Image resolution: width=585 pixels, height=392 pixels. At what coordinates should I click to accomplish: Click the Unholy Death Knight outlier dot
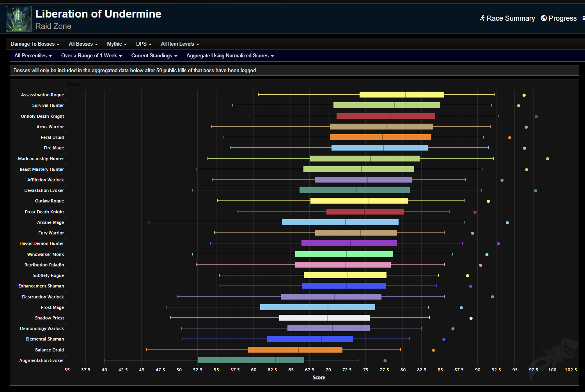click(x=536, y=117)
